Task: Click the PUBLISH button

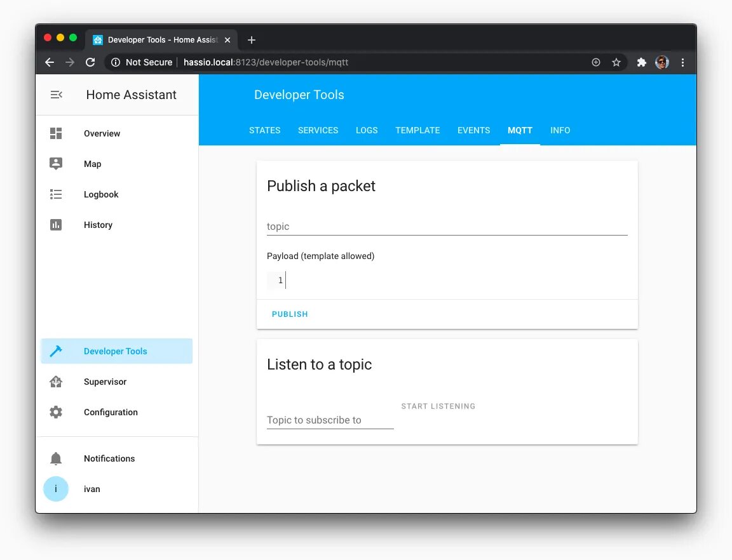Action: 290,314
